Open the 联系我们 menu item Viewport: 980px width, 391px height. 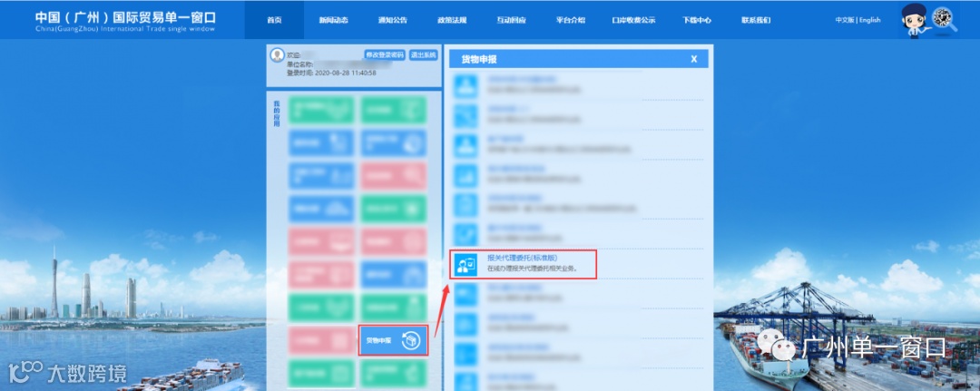click(756, 20)
